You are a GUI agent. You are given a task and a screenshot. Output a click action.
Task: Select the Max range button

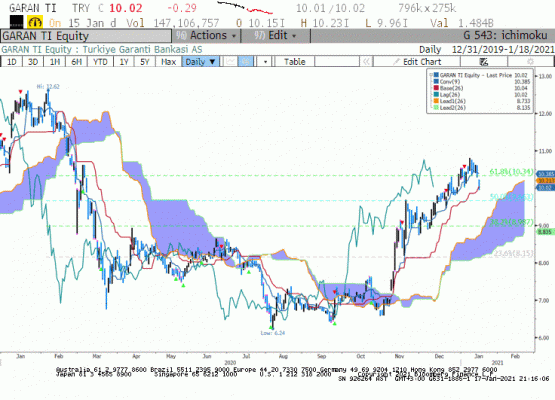(x=168, y=62)
